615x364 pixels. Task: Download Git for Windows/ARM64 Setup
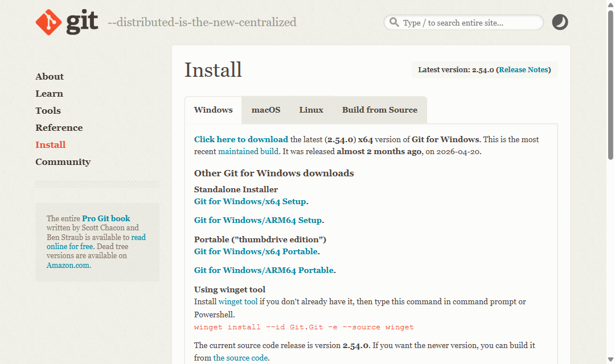click(x=258, y=220)
